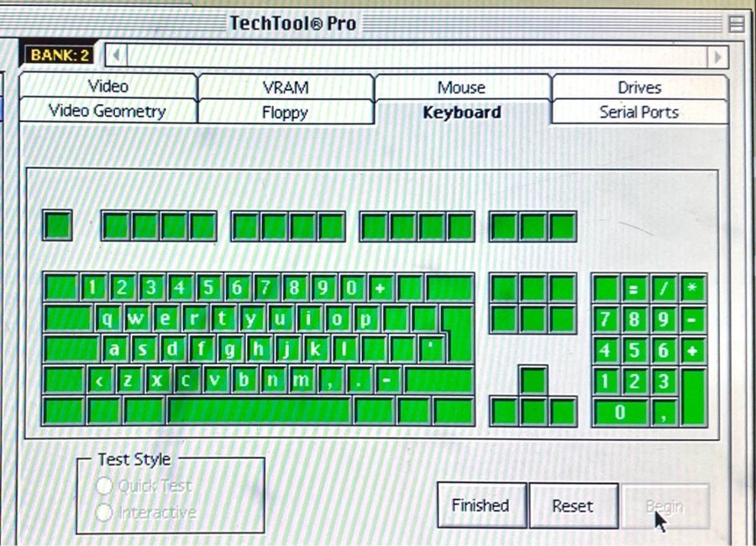Click the BANK: 2 indicator

pyautogui.click(x=60, y=55)
